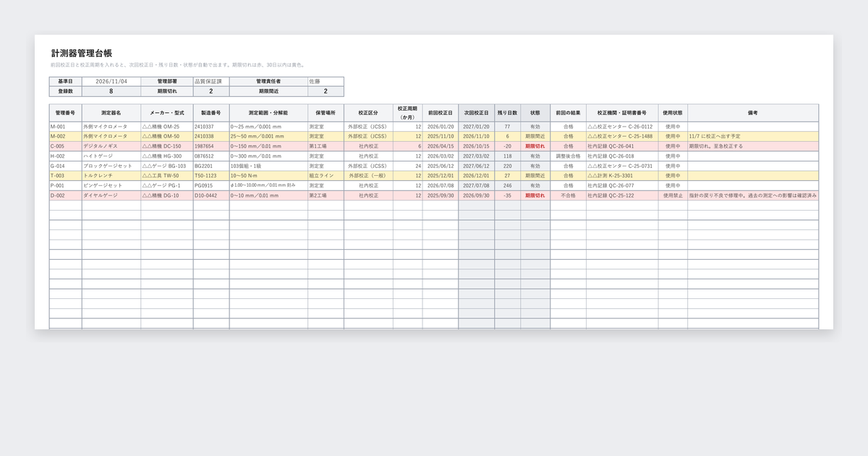The image size is (868, 456).
Task: Click storage location cell 組立ライン
Action: point(325,176)
